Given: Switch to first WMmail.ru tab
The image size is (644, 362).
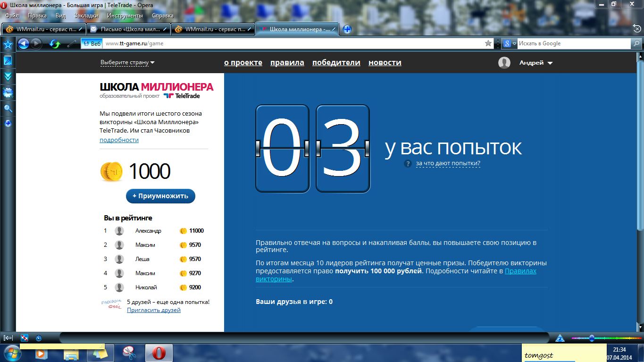Looking at the screenshot, I should click(43, 29).
